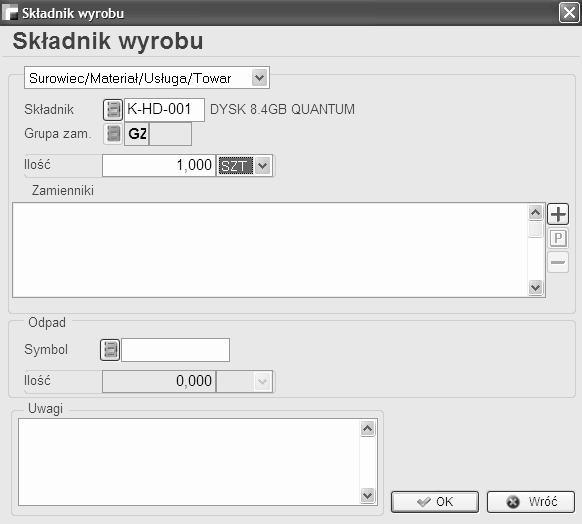Click the DYSK 8.4GB QUANTUM description text
This screenshot has width=582, height=524.
click(282, 109)
